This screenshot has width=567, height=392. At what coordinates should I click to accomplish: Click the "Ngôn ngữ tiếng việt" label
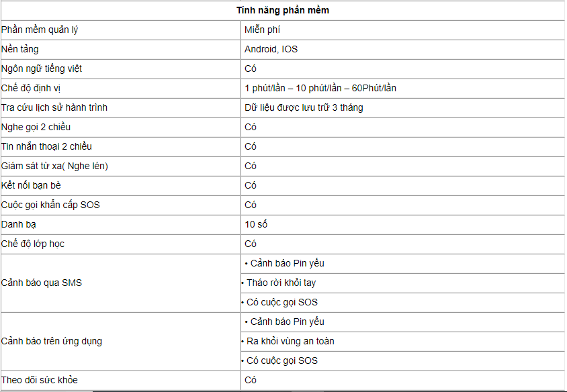pos(42,69)
